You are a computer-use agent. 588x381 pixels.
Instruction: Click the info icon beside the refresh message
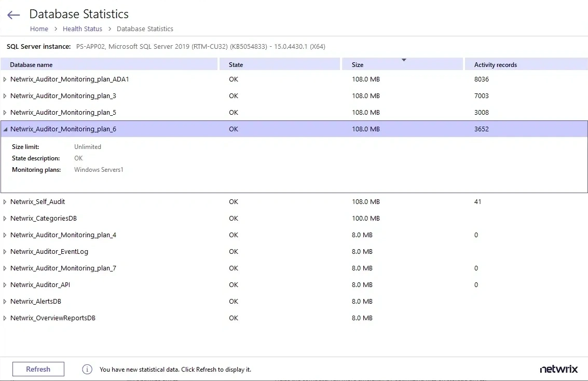tap(87, 369)
